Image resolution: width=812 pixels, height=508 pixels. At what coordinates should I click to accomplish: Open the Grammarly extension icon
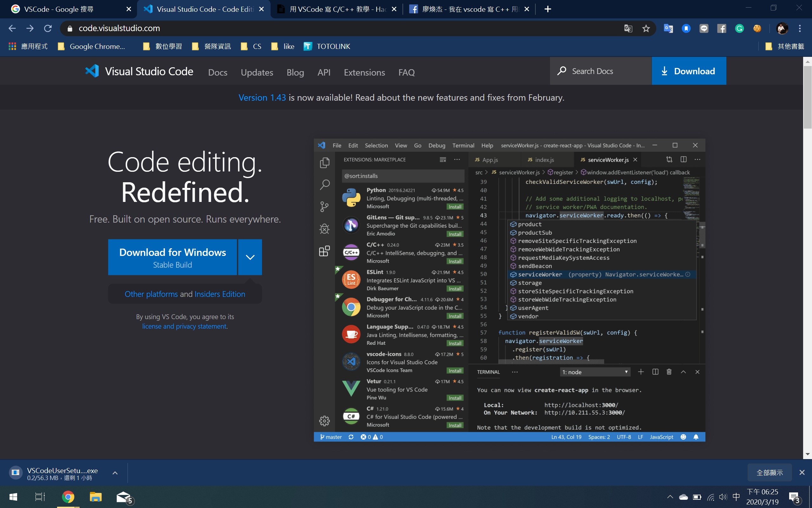740,29
